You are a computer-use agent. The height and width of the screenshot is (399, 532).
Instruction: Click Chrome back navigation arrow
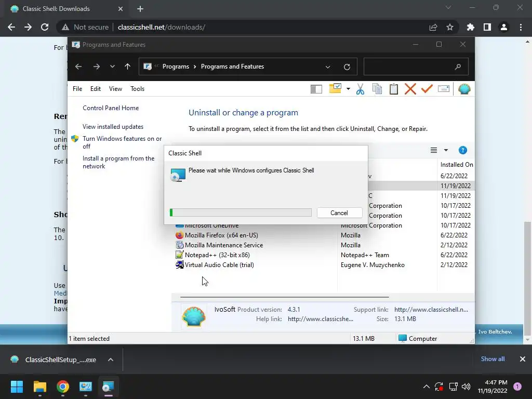coord(11,27)
